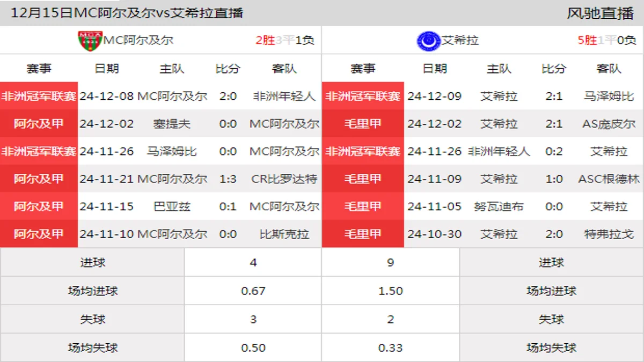Viewport: 644px width, 362px height.
Task: Click home team 努瓦迪布
Action: pyautogui.click(x=499, y=206)
